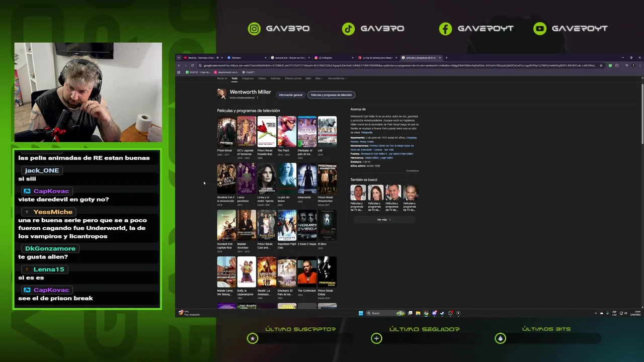
Task: Click DkGonzamore username in chat
Action: pos(50,248)
